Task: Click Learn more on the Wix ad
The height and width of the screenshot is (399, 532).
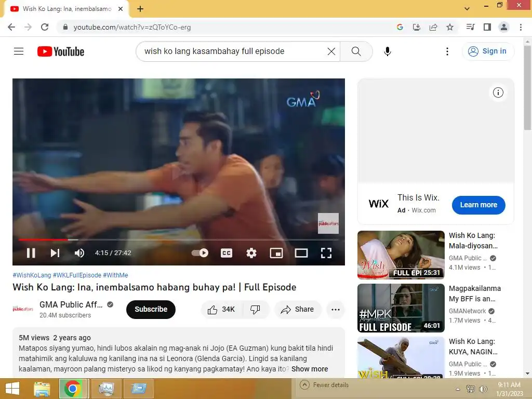Action: click(478, 205)
